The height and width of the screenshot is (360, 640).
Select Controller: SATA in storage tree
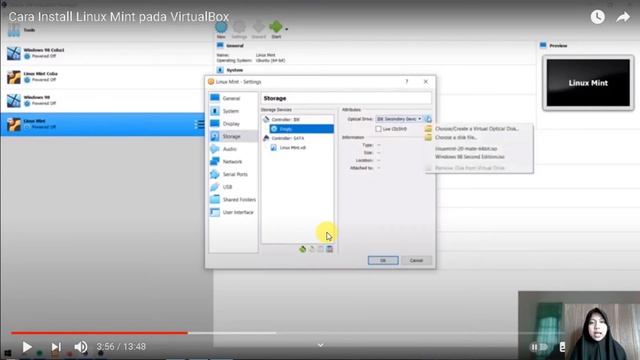[x=298, y=138]
